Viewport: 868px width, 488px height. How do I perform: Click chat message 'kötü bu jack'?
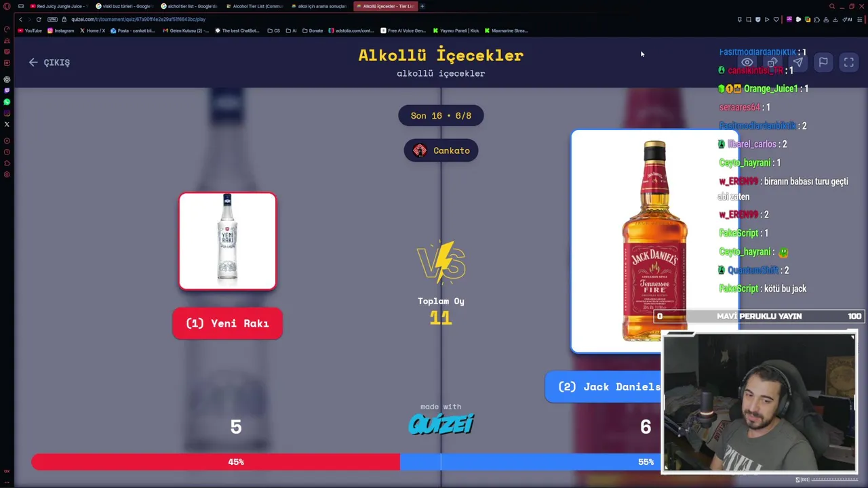coord(785,289)
